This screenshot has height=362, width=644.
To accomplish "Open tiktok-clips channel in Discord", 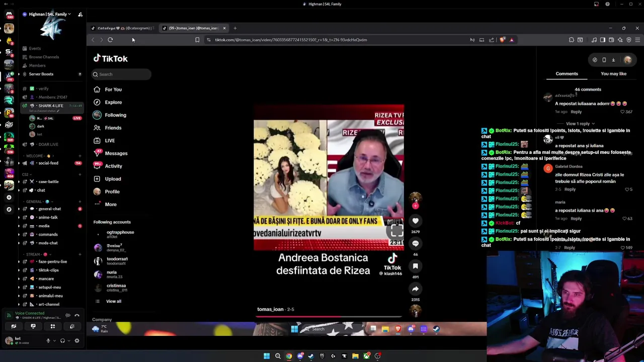I will [x=48, y=270].
